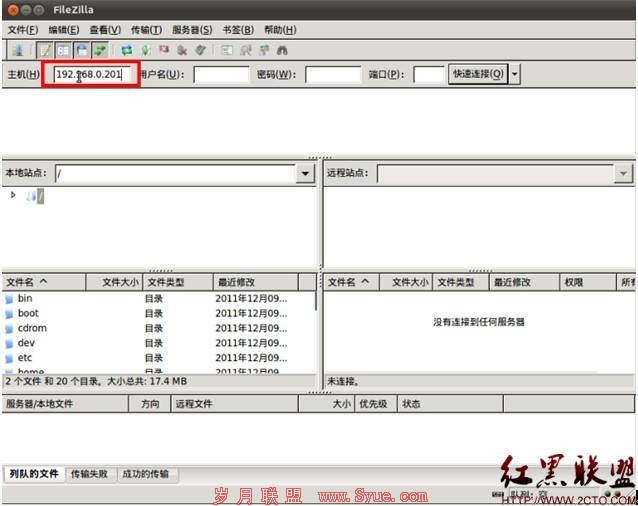This screenshot has height=506, width=638.
Task: Select the cdrom folder row
Action: (x=159, y=328)
